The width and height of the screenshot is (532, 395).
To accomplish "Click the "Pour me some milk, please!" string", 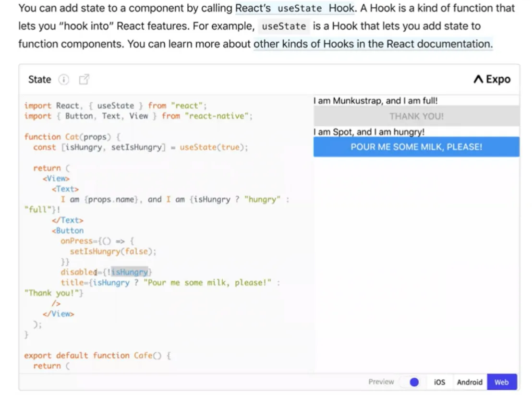I will (207, 282).
